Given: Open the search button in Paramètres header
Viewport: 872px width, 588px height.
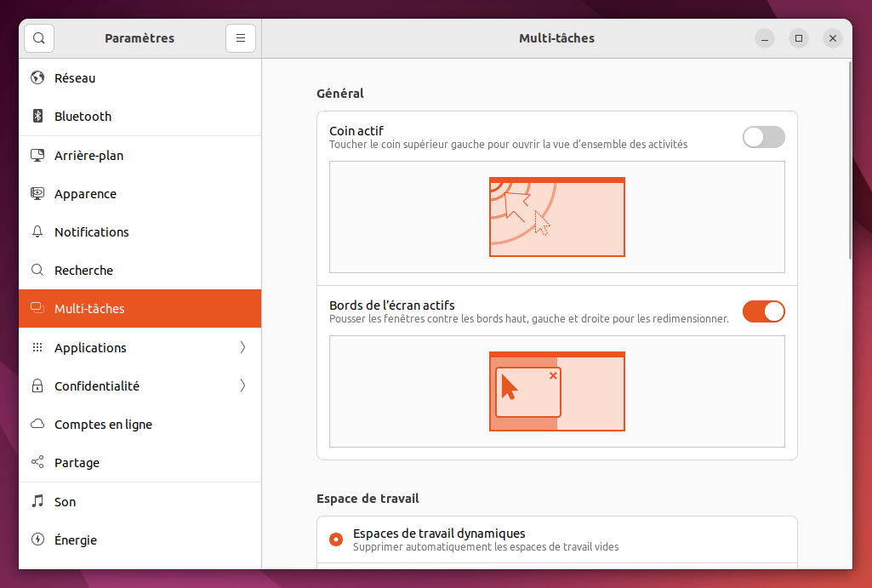Looking at the screenshot, I should (x=39, y=37).
